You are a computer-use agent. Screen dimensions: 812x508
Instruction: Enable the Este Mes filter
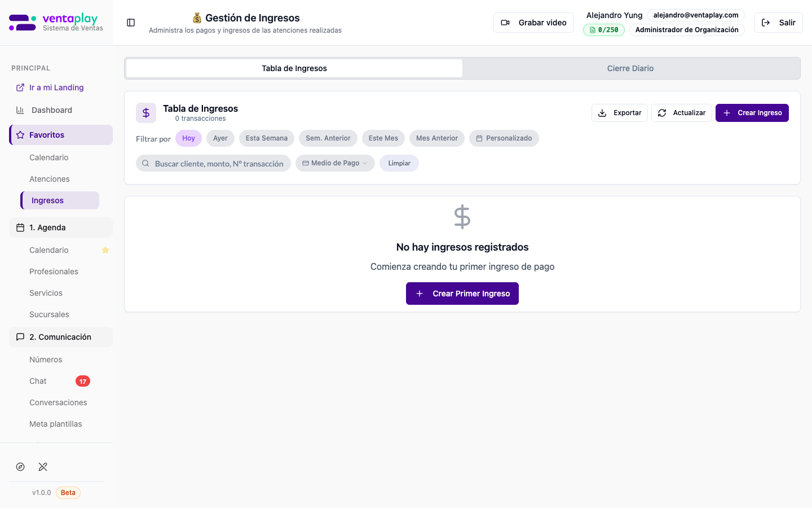383,138
